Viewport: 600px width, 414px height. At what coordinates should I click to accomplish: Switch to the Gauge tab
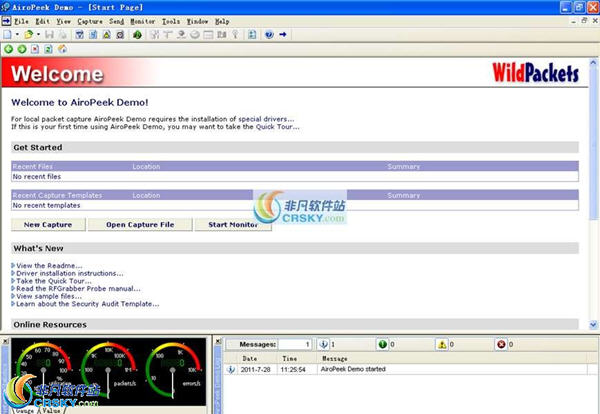tap(25, 411)
